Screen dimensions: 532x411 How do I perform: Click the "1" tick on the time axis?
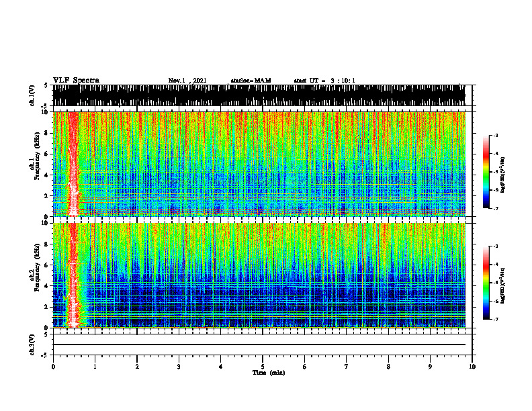(x=95, y=367)
